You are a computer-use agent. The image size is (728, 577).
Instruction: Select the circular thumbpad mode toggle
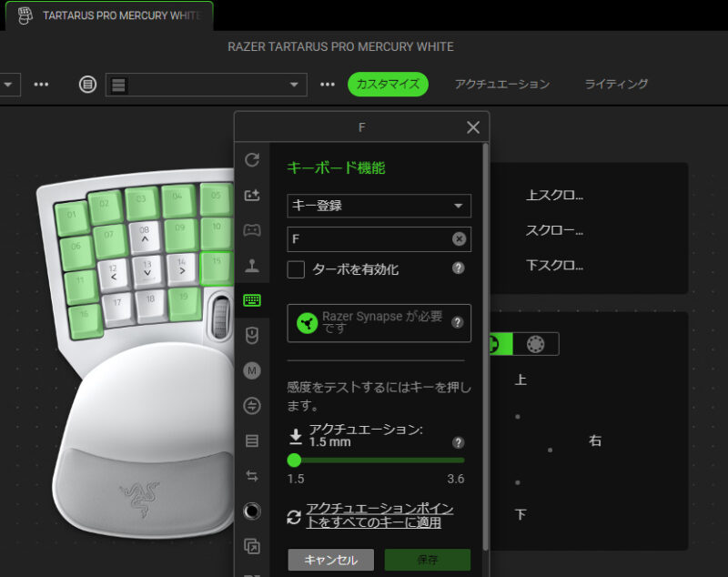(x=535, y=344)
